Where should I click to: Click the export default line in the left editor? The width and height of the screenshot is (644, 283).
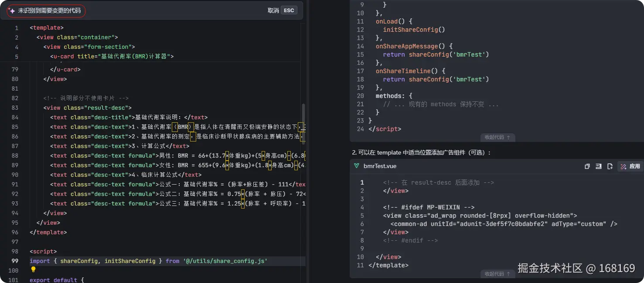(57, 280)
